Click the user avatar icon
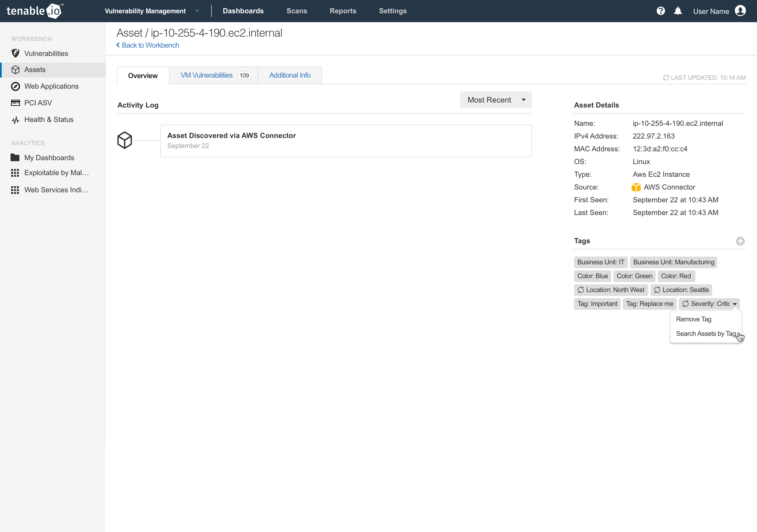Screen dimensions: 757x532 [740, 11]
